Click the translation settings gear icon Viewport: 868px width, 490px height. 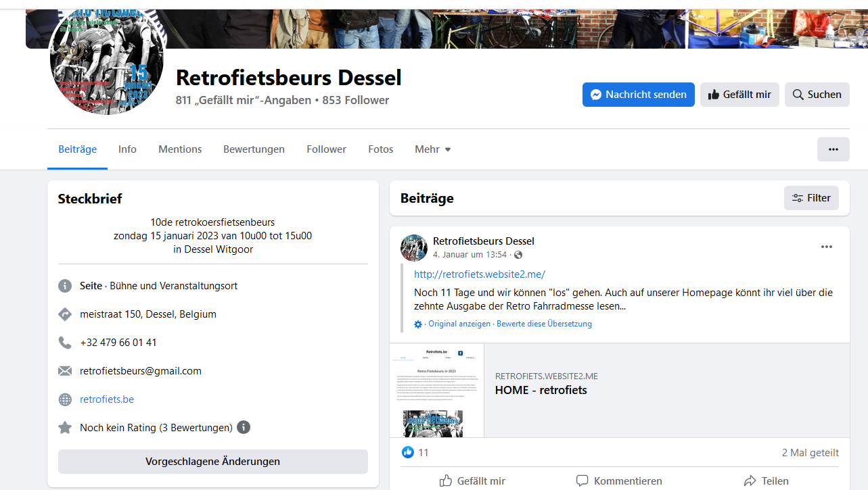[x=418, y=324]
